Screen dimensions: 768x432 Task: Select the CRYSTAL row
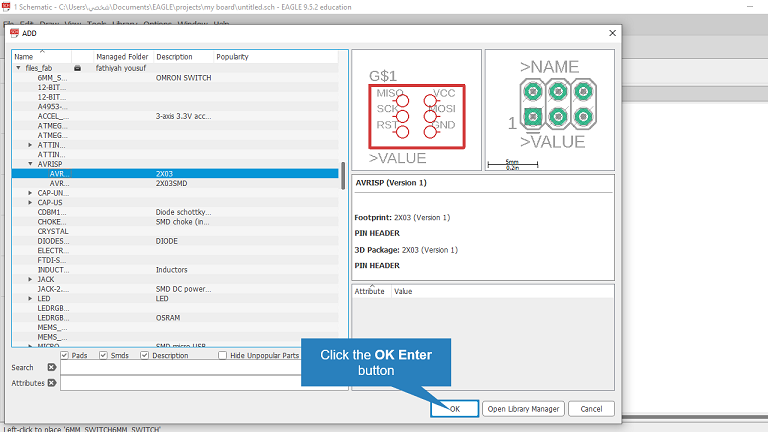(175, 231)
